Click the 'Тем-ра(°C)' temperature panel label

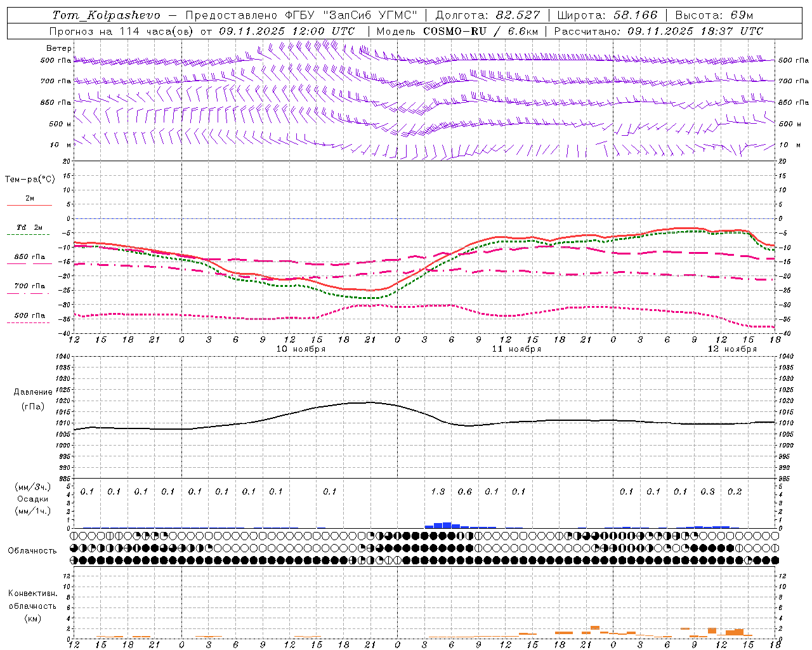click(30, 180)
